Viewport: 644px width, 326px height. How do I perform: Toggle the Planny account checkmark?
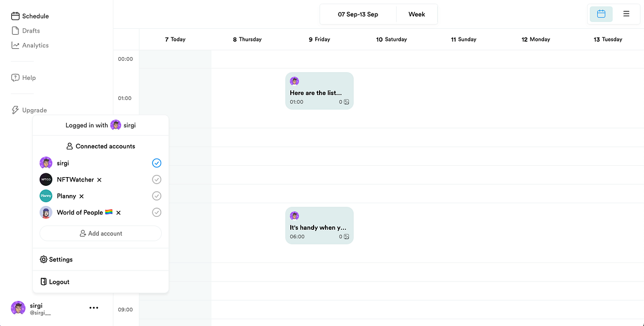click(x=156, y=196)
